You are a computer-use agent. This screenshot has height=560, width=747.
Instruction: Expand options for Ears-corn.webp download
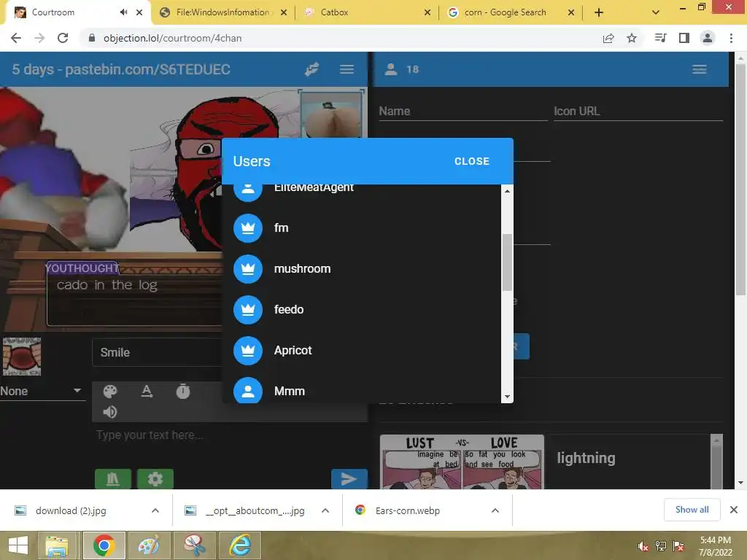pyautogui.click(x=495, y=510)
